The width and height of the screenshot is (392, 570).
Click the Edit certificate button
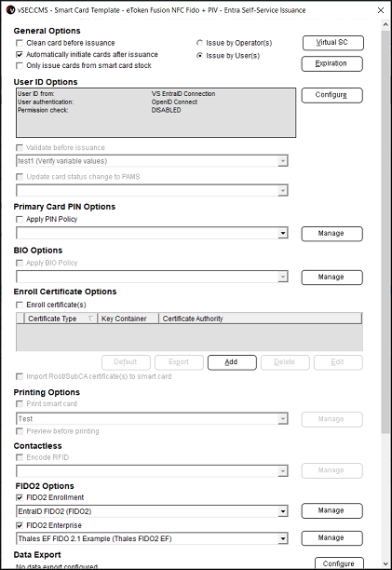(x=338, y=362)
